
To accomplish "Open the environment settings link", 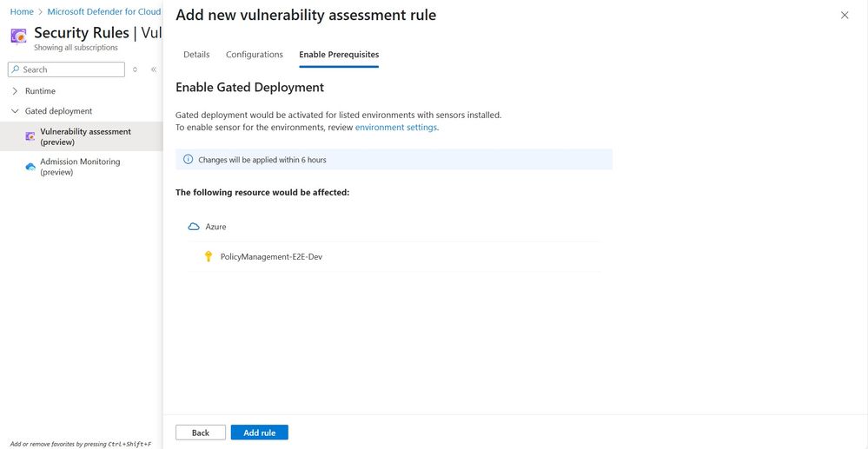I will [396, 127].
